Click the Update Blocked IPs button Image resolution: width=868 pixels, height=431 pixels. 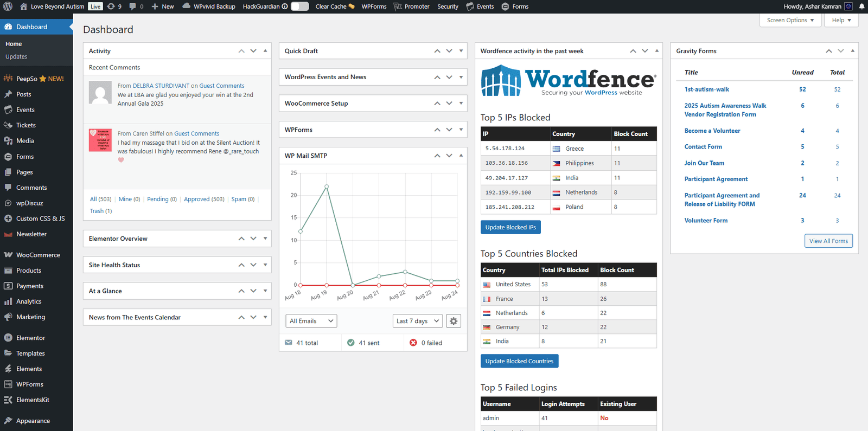coord(510,227)
